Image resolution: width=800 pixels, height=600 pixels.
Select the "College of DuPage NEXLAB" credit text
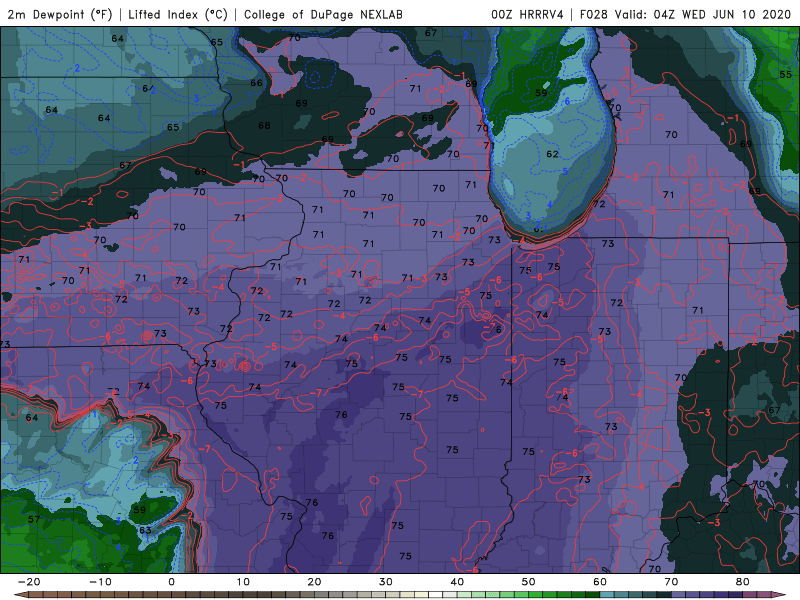tap(323, 14)
